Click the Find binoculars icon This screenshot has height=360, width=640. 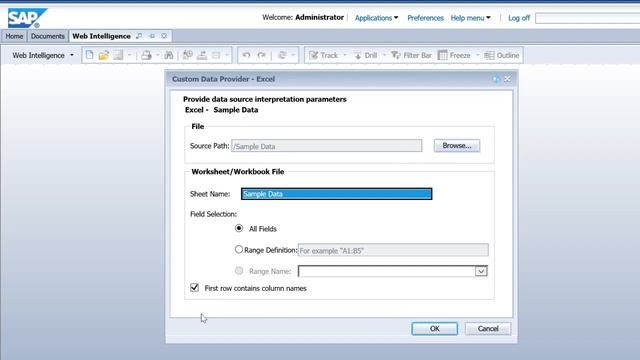coord(169,55)
